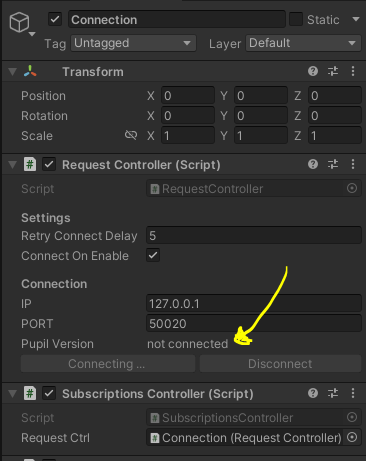This screenshot has width=366, height=461.
Task: Toggle the Connection GameObject active checkbox
Action: coord(55,19)
